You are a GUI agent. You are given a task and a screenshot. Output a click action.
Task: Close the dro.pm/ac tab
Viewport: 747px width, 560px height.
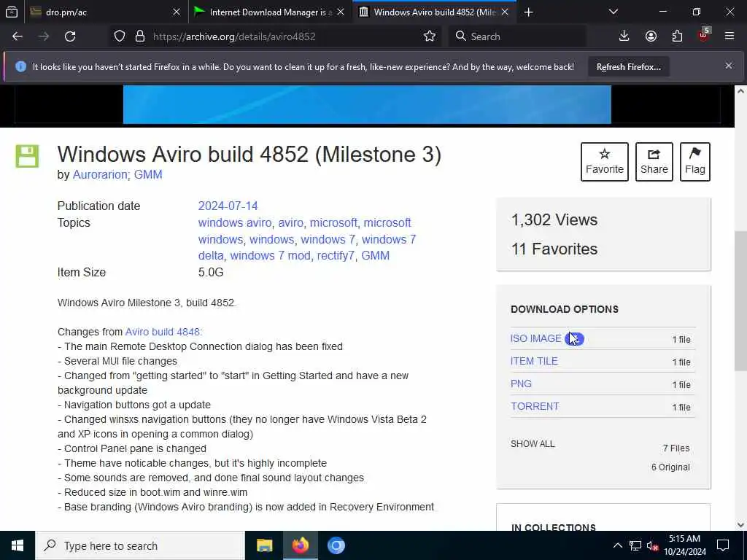[x=177, y=12]
